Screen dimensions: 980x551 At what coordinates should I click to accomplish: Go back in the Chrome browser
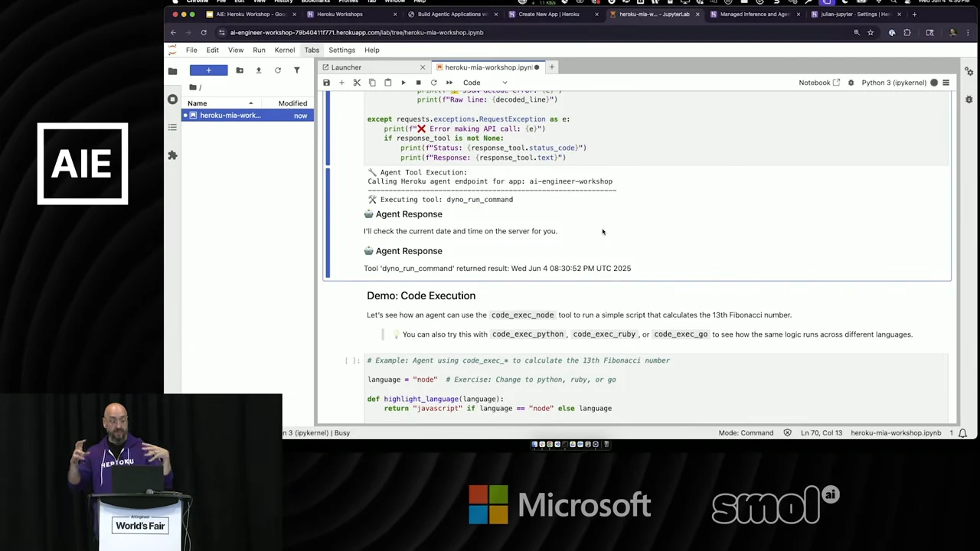[x=173, y=32]
